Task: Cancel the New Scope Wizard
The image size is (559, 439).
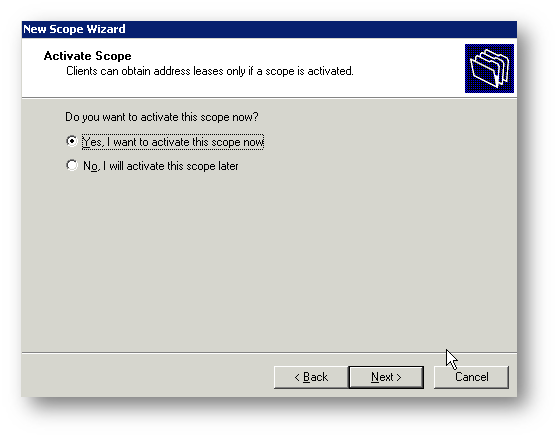Action: [471, 377]
